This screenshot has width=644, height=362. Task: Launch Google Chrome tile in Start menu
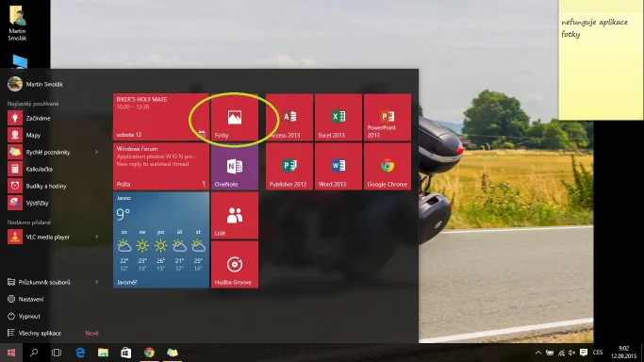(x=387, y=166)
